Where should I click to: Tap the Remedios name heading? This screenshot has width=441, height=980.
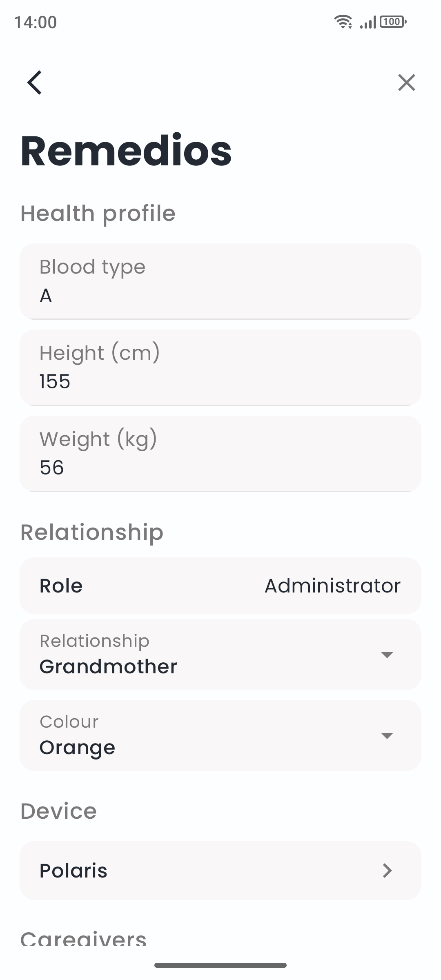click(126, 151)
